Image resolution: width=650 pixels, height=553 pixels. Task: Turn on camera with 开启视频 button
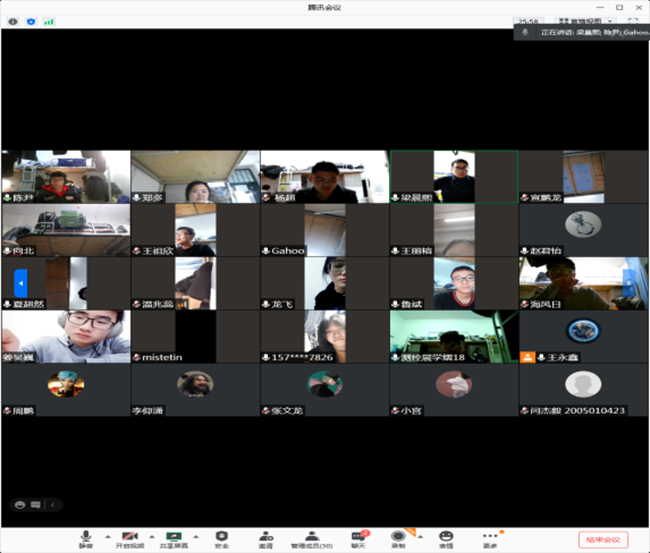click(x=130, y=540)
